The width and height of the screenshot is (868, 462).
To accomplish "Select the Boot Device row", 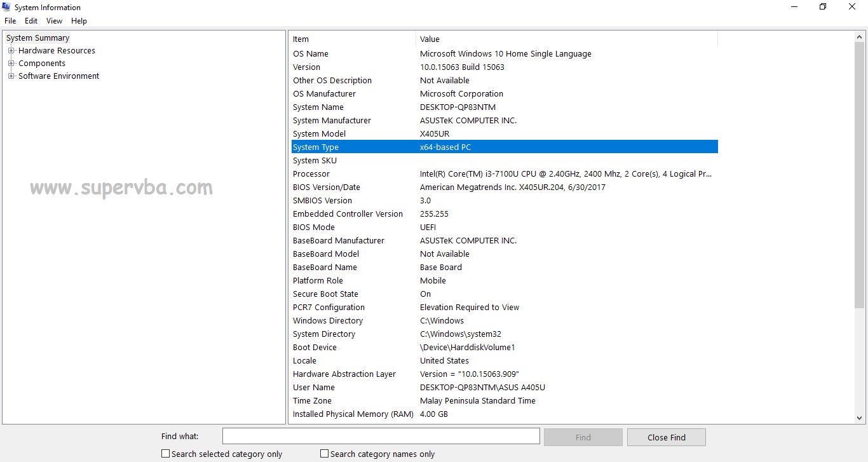I will pos(505,348).
